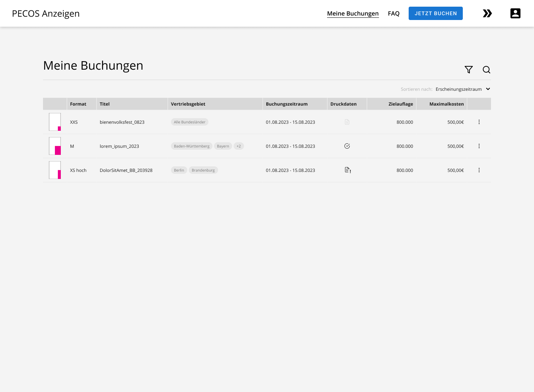
Task: Click the Zielauflage column header
Action: [x=392, y=104]
